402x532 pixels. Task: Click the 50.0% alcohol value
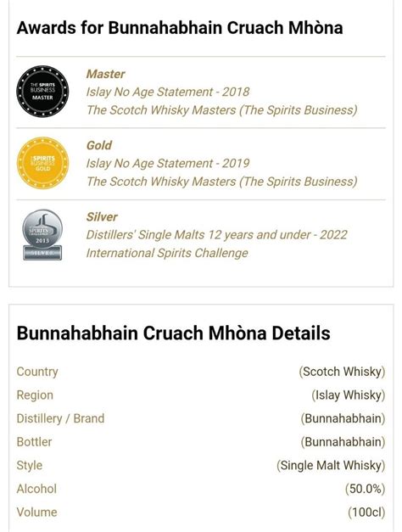[365, 489]
